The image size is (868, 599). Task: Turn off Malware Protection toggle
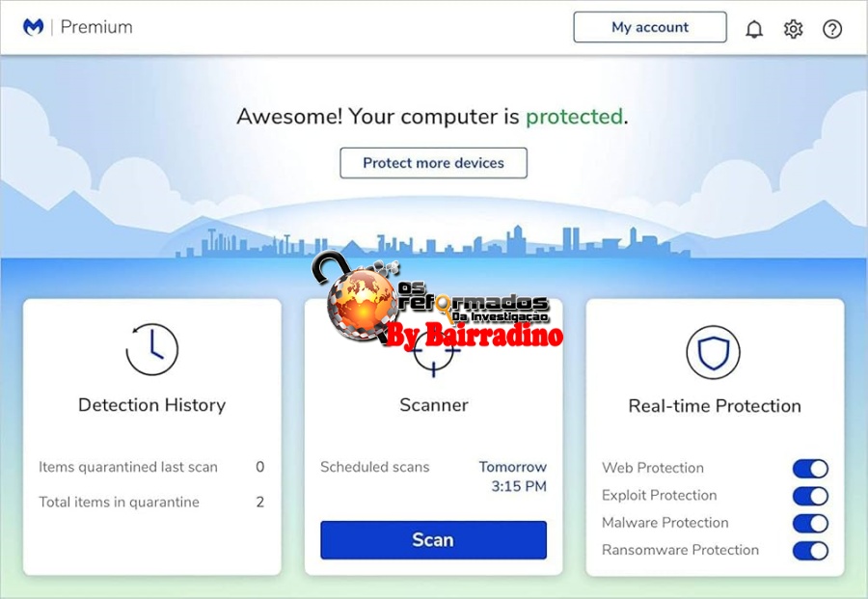[x=810, y=523]
